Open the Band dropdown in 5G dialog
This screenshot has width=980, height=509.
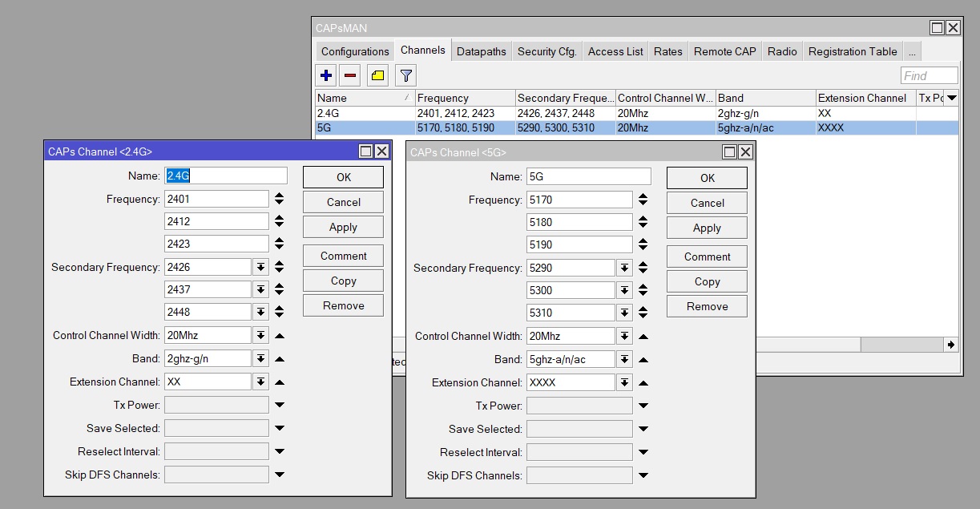(x=624, y=360)
